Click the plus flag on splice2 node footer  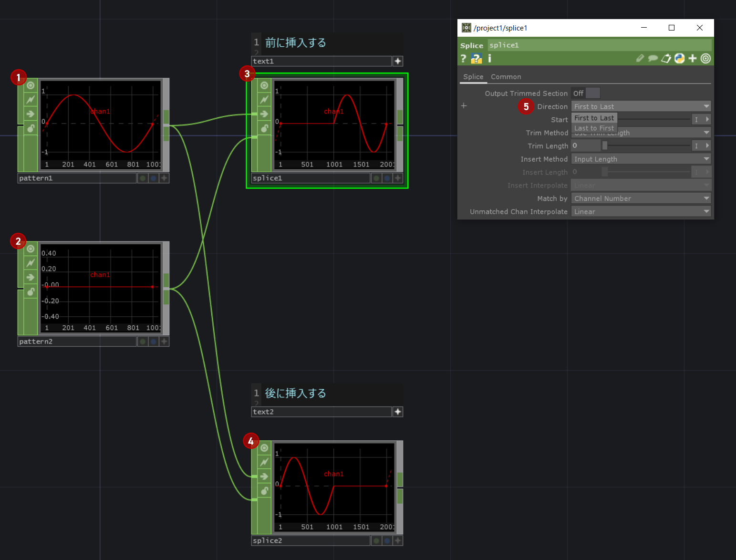point(398,540)
